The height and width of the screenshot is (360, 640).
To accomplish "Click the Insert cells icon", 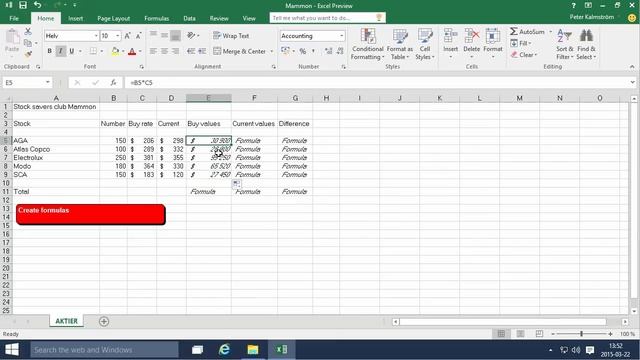I will tap(450, 37).
